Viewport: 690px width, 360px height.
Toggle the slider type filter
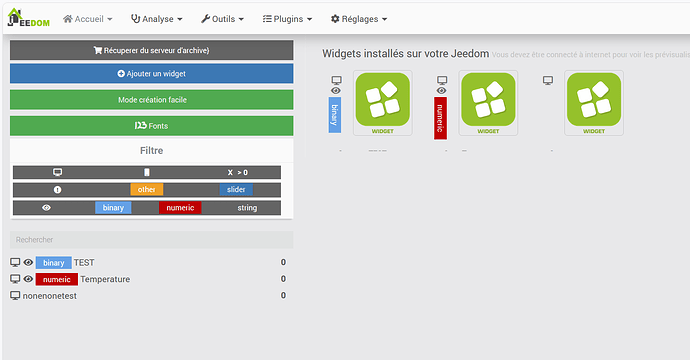click(236, 189)
